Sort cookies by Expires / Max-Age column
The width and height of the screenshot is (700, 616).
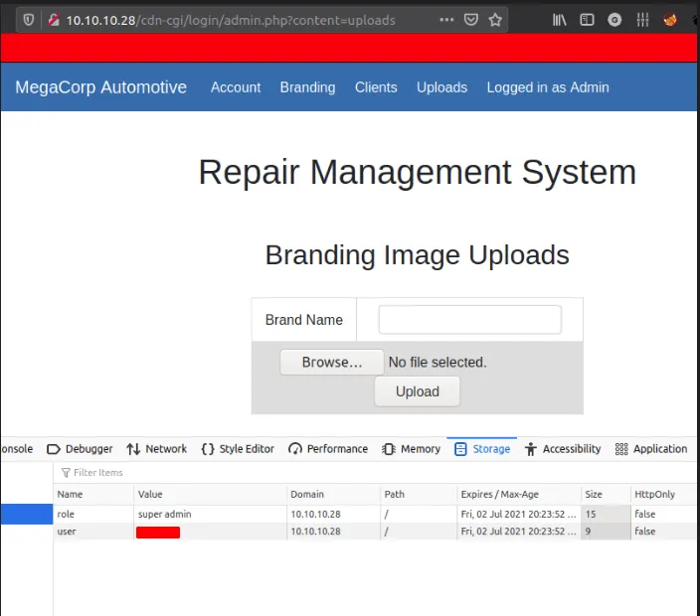[517, 494]
